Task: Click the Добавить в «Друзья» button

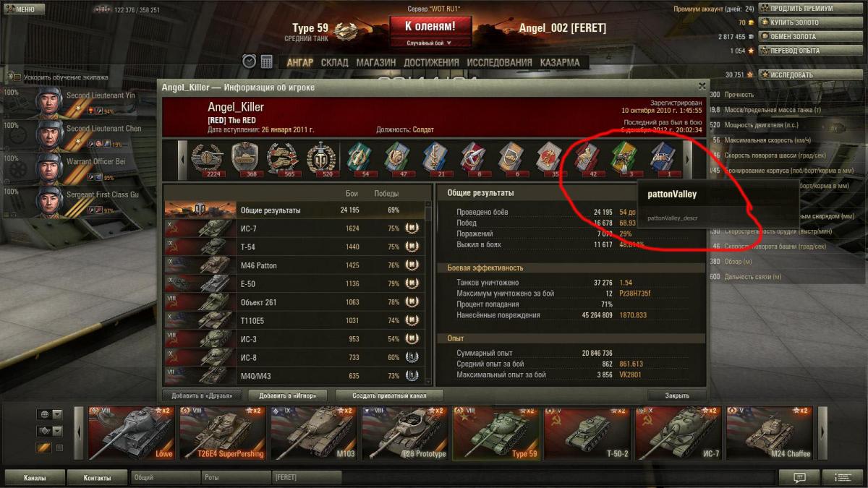Action: pyautogui.click(x=203, y=395)
